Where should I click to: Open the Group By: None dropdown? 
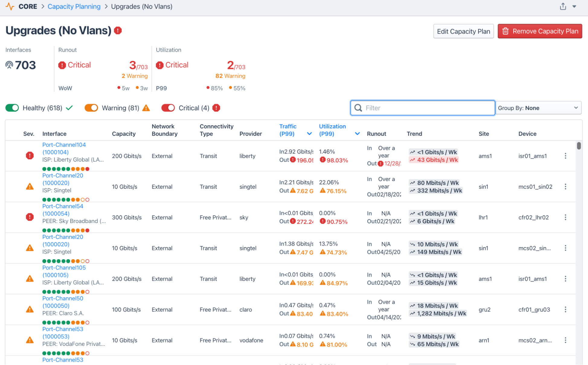point(539,108)
